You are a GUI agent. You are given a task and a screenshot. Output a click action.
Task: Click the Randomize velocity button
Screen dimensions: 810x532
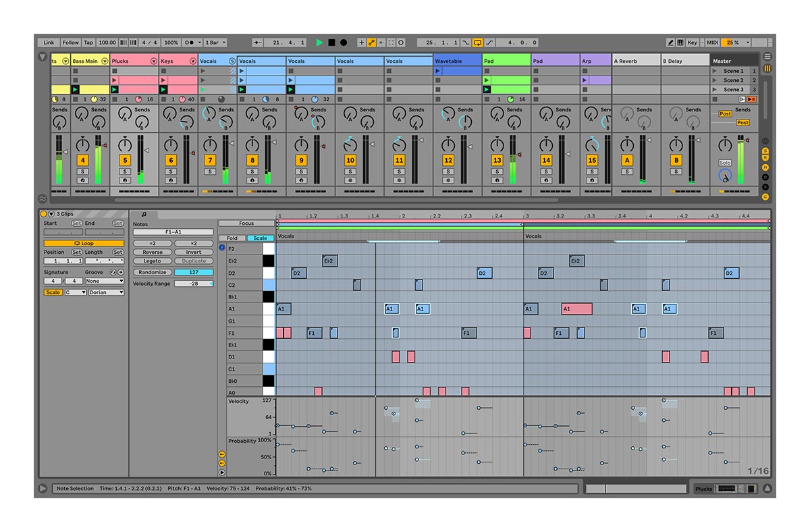(x=153, y=272)
